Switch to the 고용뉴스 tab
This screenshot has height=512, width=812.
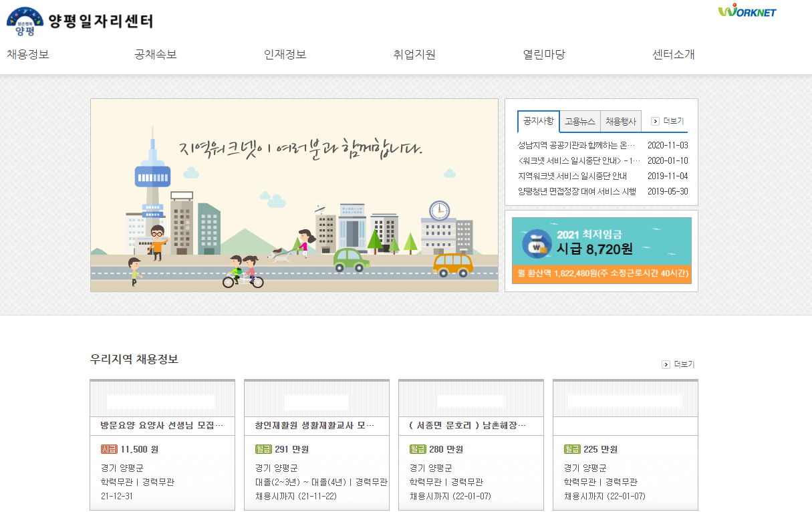point(579,122)
